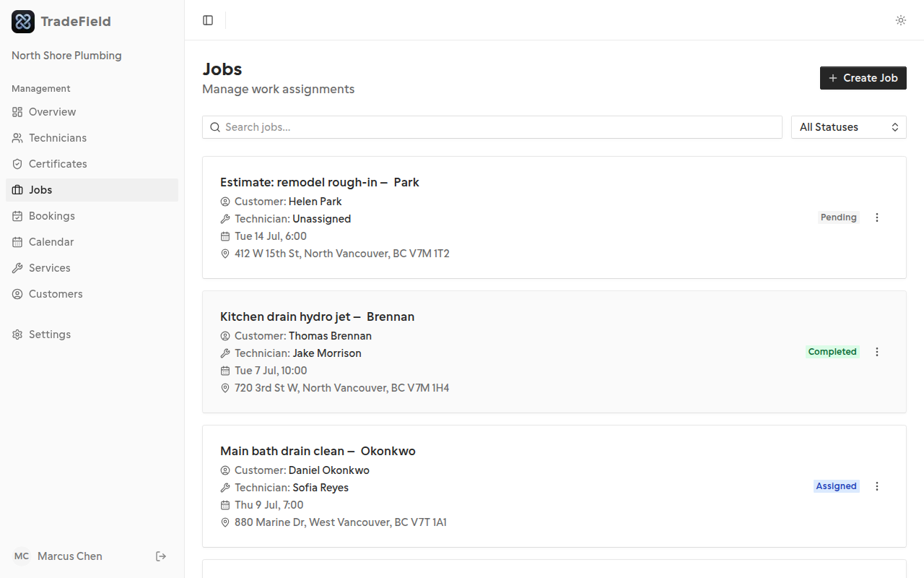Click address 720 3rd St W
Image resolution: width=924 pixels, height=578 pixels.
pyautogui.click(x=342, y=388)
